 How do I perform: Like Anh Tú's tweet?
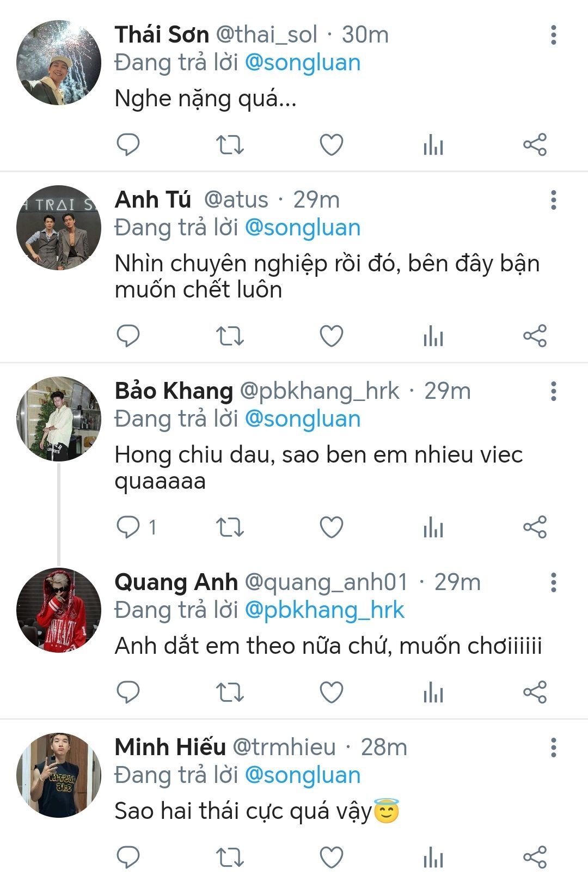[331, 336]
